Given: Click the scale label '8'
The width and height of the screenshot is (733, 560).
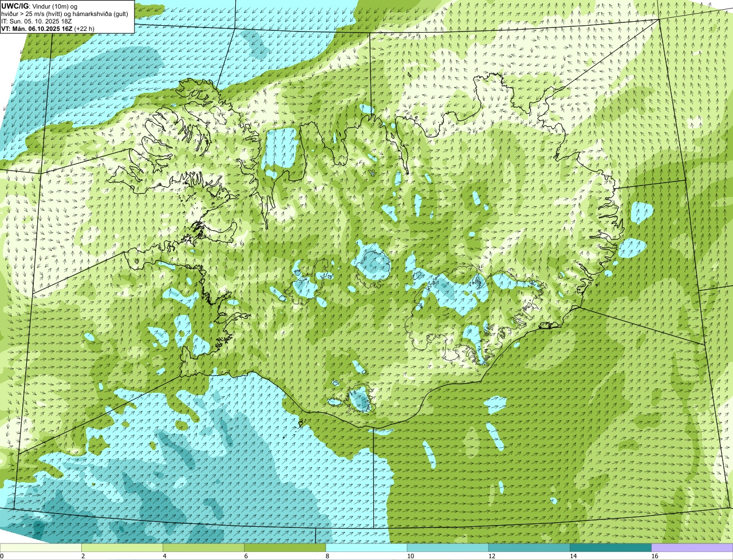Looking at the screenshot, I should click(328, 556).
